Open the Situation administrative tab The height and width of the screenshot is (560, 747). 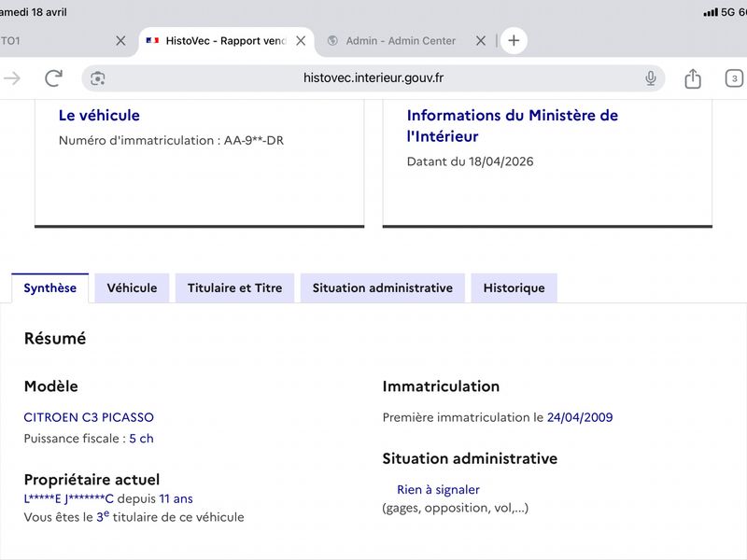[x=383, y=287]
